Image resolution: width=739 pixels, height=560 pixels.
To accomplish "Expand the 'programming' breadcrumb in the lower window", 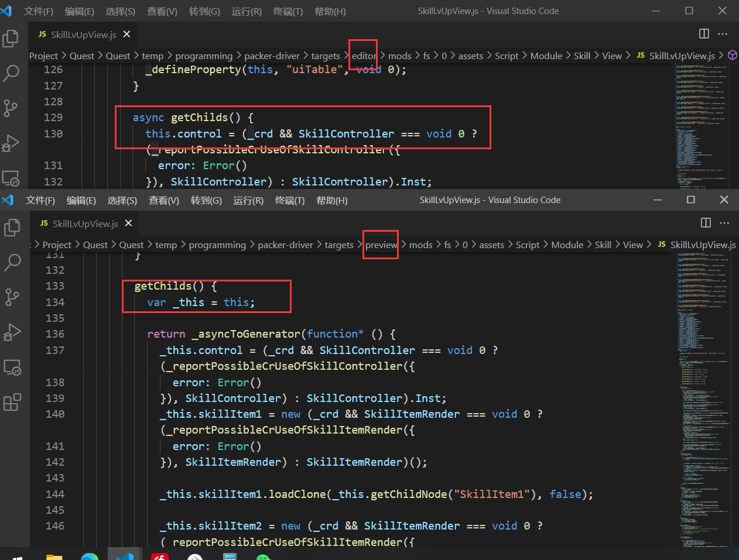I will click(217, 245).
